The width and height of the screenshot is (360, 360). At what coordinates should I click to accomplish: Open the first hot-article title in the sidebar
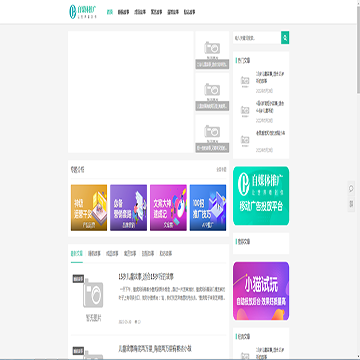tap(270, 77)
